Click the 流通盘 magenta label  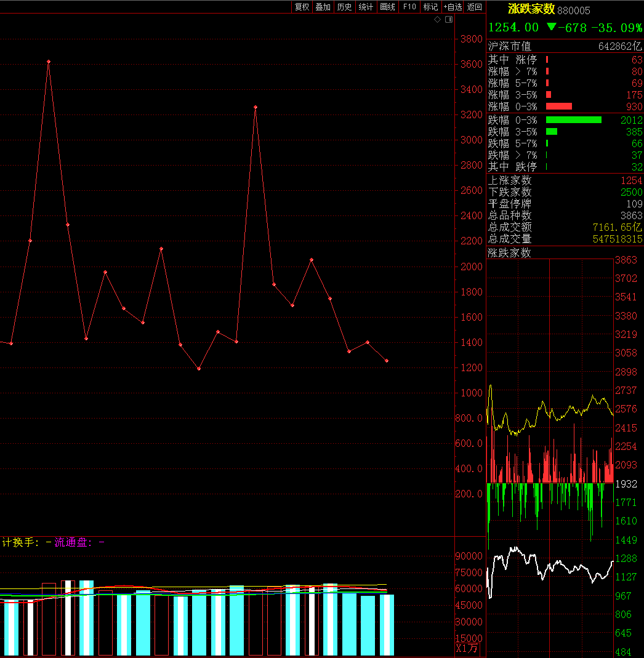pos(73,542)
